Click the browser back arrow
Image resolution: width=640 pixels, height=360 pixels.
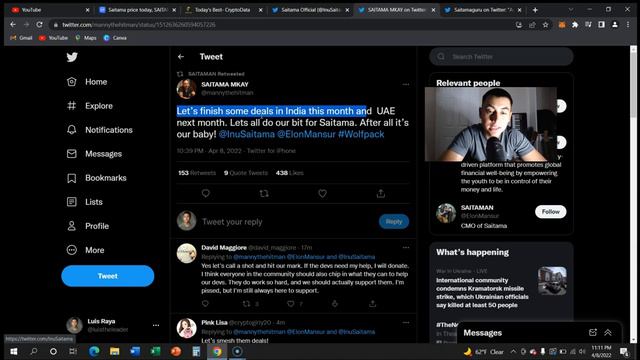point(13,25)
